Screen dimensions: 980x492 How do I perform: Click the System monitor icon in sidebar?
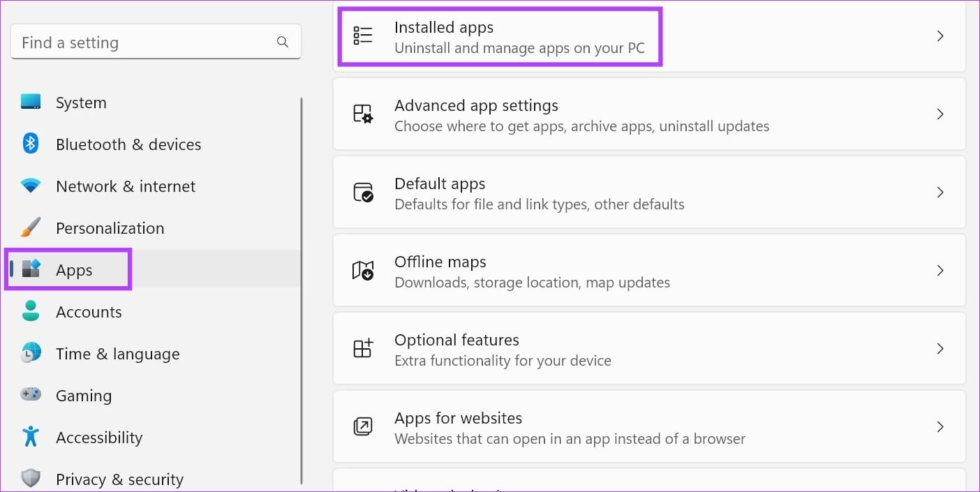(31, 102)
